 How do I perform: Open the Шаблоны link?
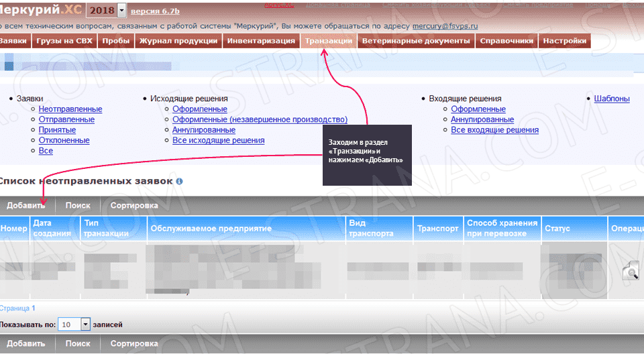(612, 98)
